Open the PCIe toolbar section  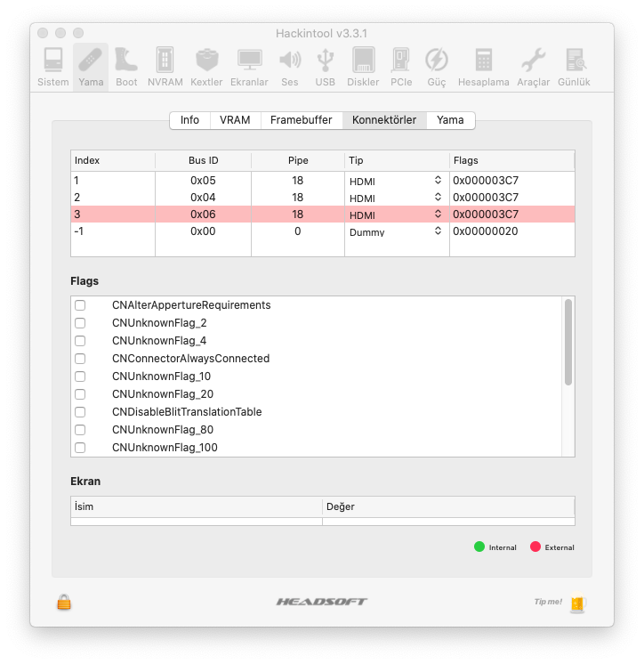click(x=401, y=67)
